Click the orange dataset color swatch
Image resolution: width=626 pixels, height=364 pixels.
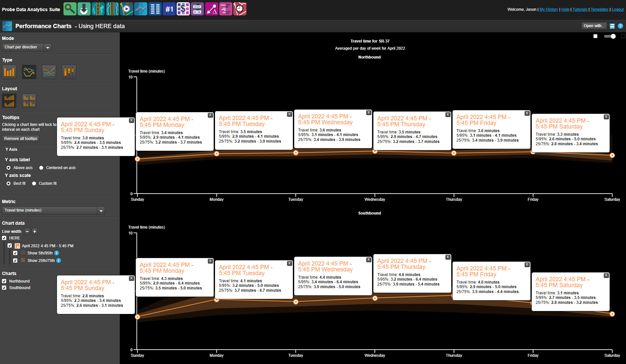[x=17, y=246]
